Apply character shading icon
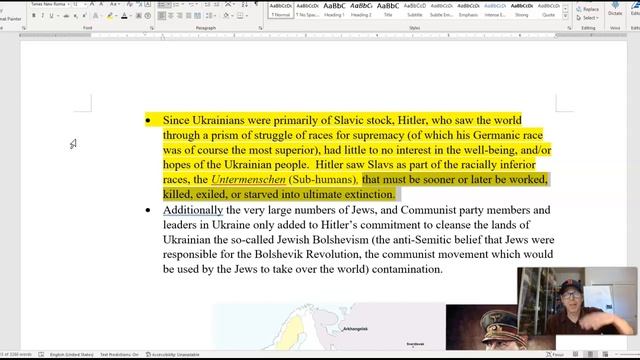This screenshot has height=360, width=640. pos(139,16)
